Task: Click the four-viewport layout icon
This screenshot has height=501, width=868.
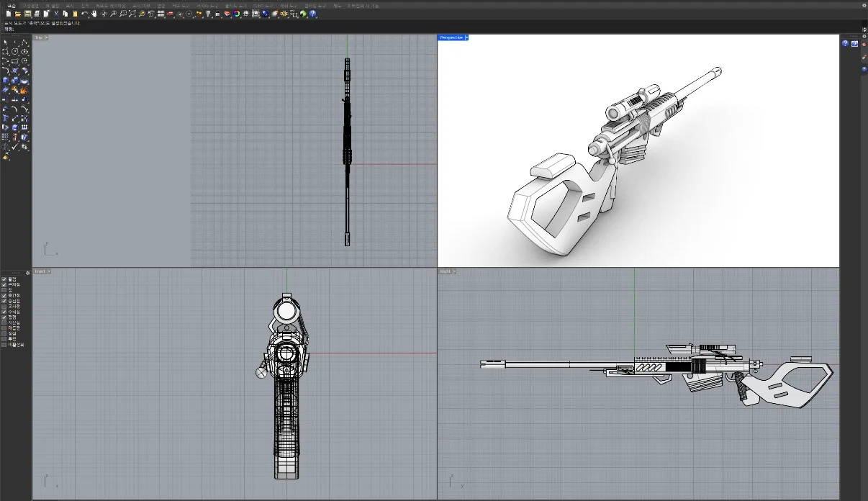Action: pos(161,14)
